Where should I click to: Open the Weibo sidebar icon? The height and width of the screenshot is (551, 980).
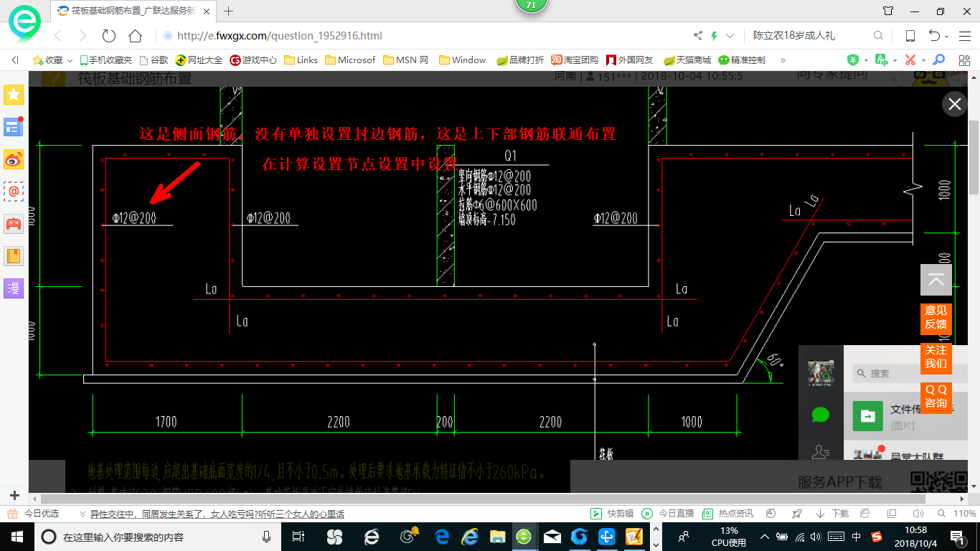(14, 159)
